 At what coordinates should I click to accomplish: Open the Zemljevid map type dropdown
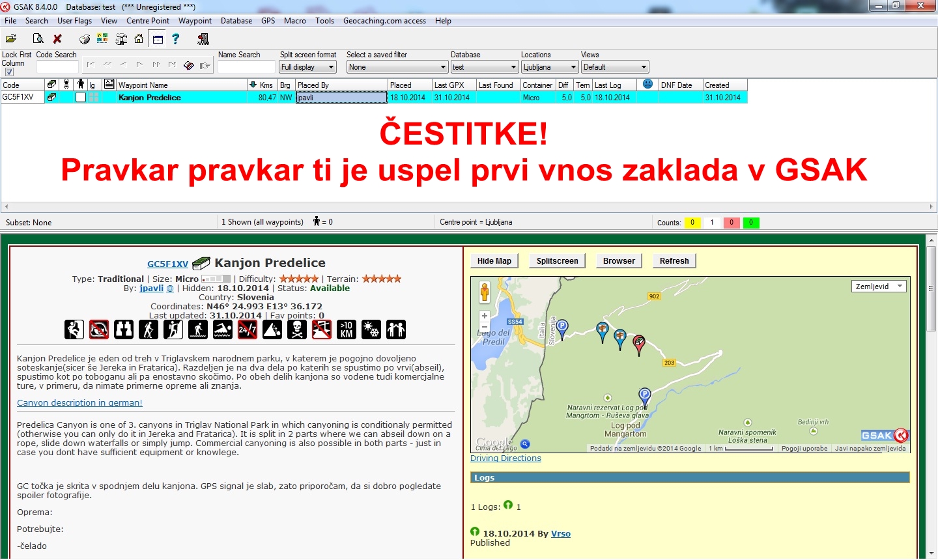(x=879, y=287)
